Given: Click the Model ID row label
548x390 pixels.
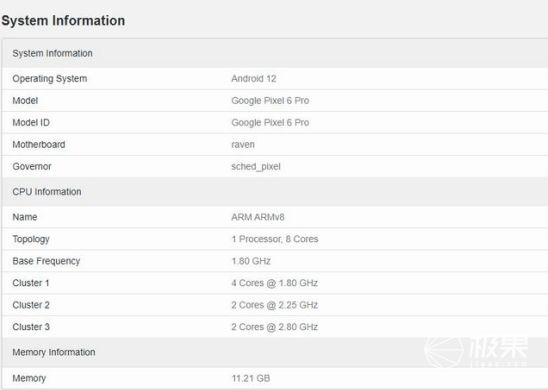Looking at the screenshot, I should [31, 123].
